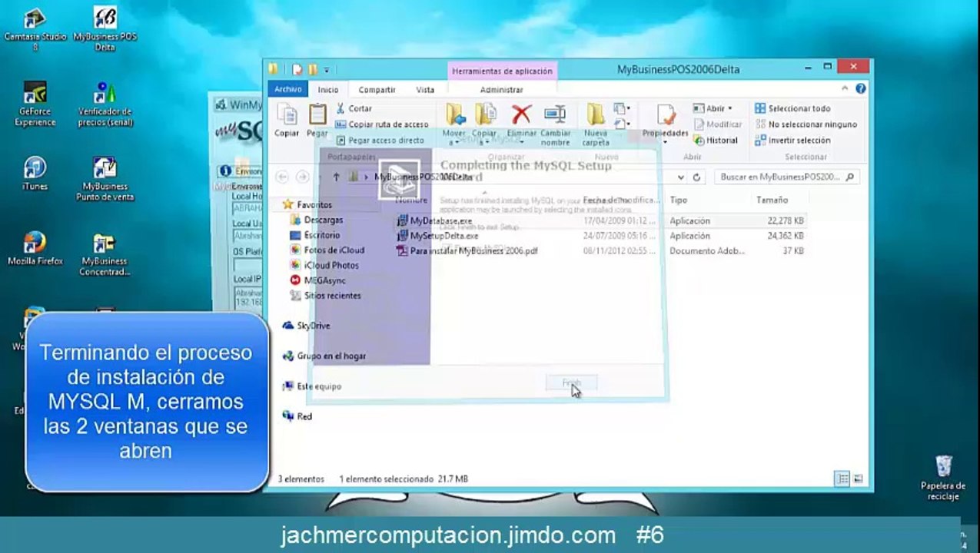This screenshot has width=980, height=553.
Task: Create a Nueva carpeta from the ribbon
Action: click(596, 124)
